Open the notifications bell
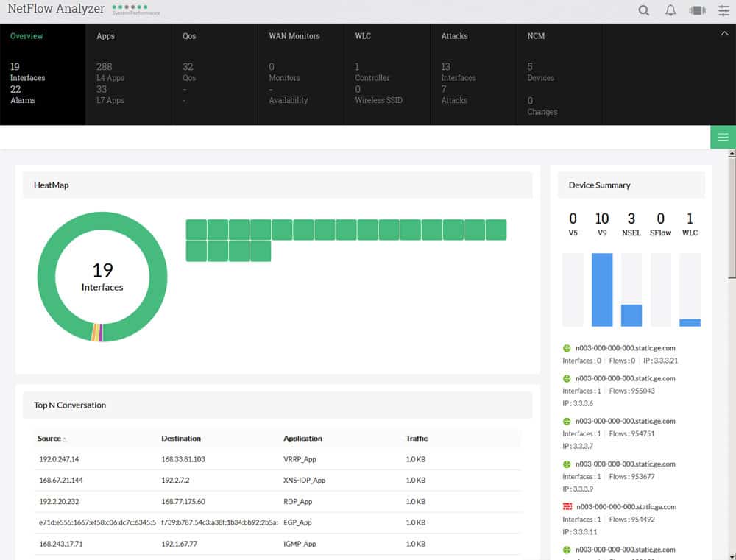 pos(670,10)
